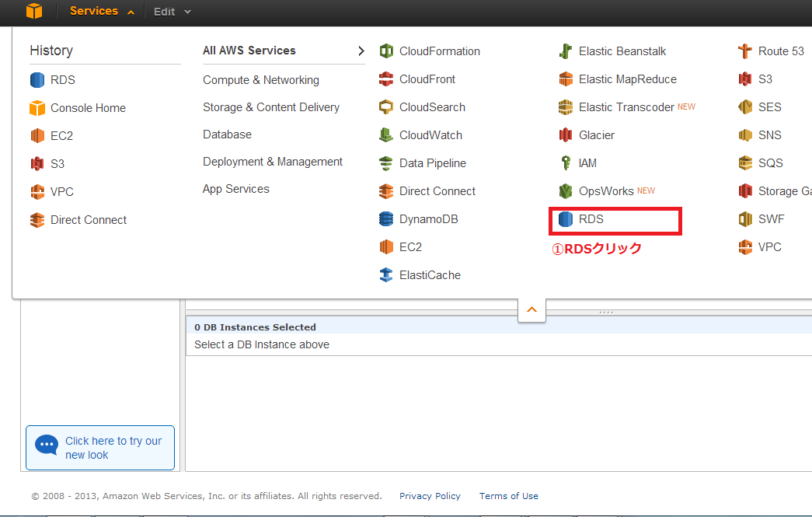Click the SNS service icon

[x=745, y=135]
